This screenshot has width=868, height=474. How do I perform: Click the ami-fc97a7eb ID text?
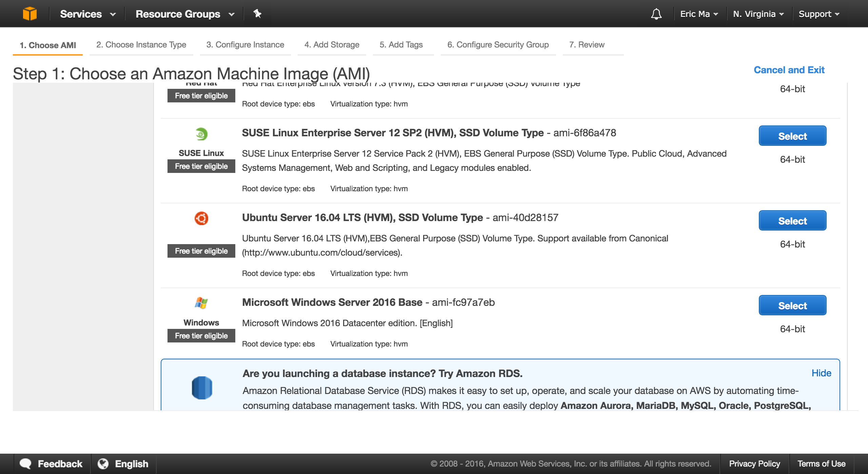click(x=463, y=302)
